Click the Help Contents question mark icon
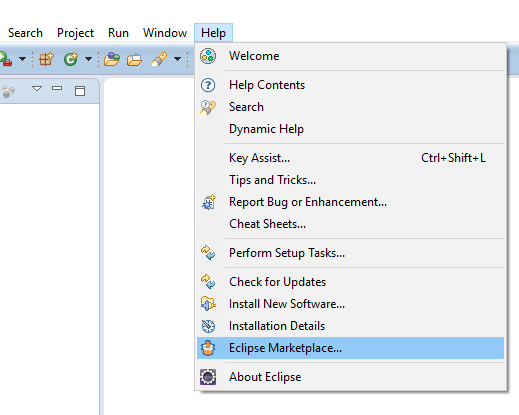This screenshot has height=415, width=519. coord(208,85)
